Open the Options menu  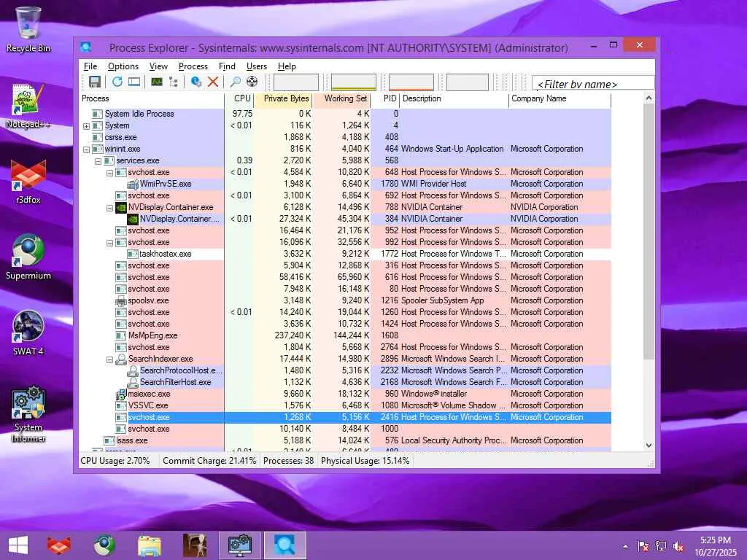coord(123,66)
